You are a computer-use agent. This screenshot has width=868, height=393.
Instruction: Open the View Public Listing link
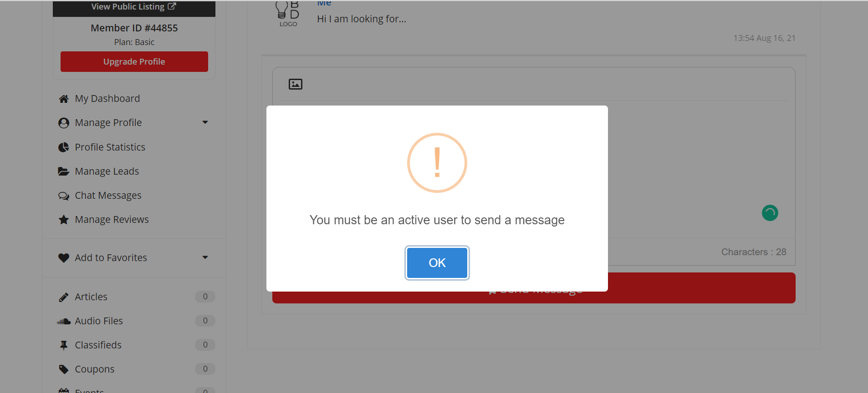pos(134,7)
